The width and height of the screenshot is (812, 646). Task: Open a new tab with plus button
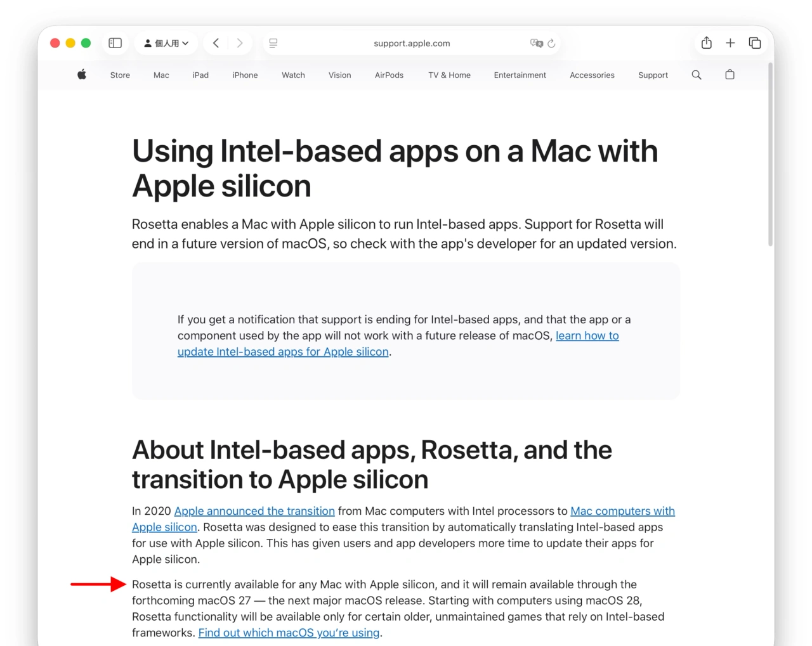(x=730, y=42)
